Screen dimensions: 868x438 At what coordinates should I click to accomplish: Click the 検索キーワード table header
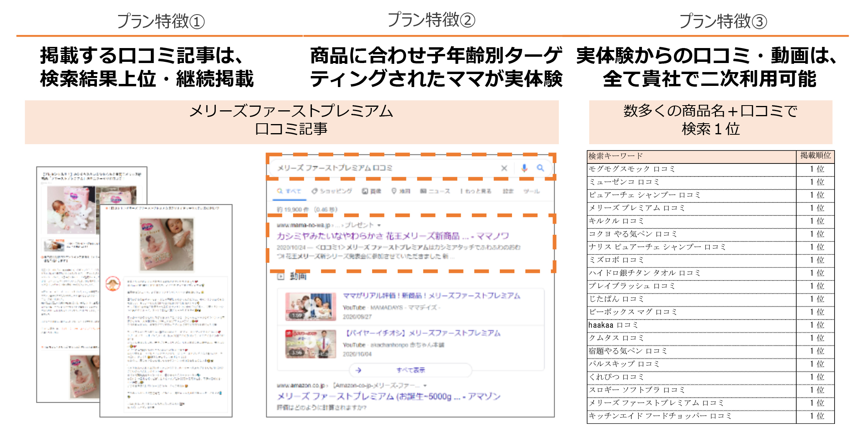(692, 156)
